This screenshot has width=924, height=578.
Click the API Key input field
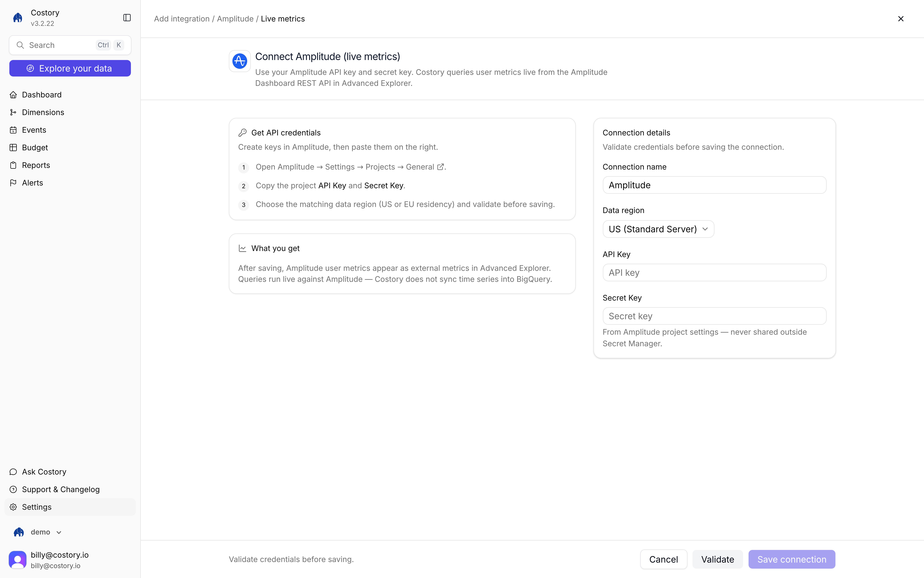pos(714,273)
